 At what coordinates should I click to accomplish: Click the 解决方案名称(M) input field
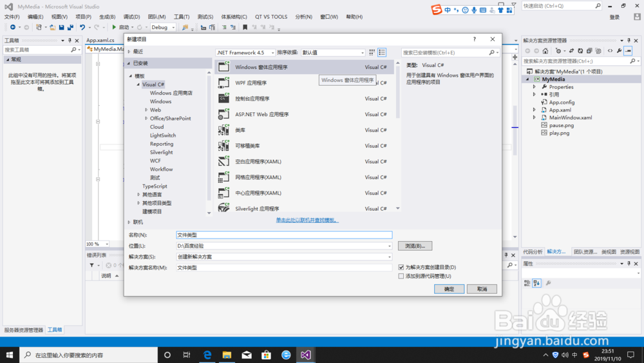284,268
